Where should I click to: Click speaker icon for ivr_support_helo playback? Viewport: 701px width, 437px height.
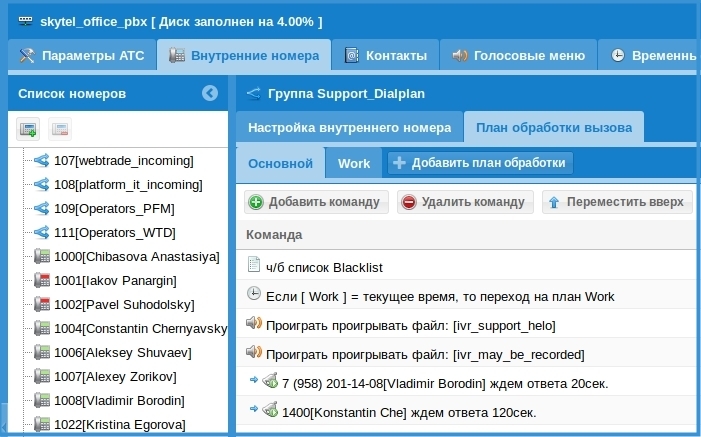[x=253, y=325]
